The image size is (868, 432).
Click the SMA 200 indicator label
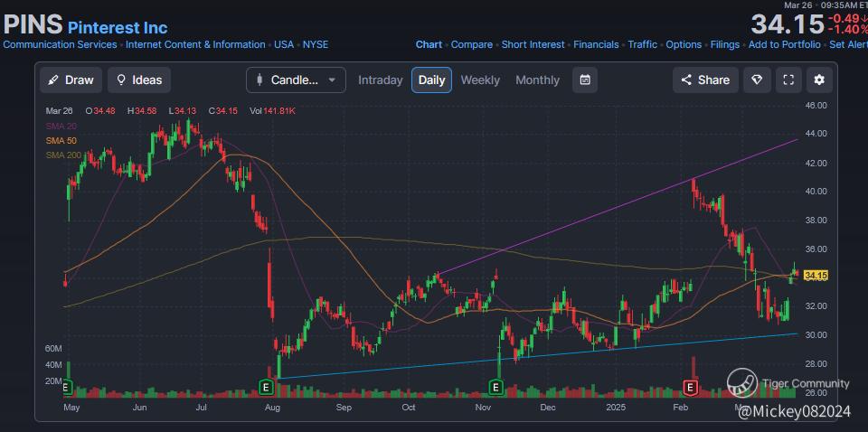tap(63, 155)
